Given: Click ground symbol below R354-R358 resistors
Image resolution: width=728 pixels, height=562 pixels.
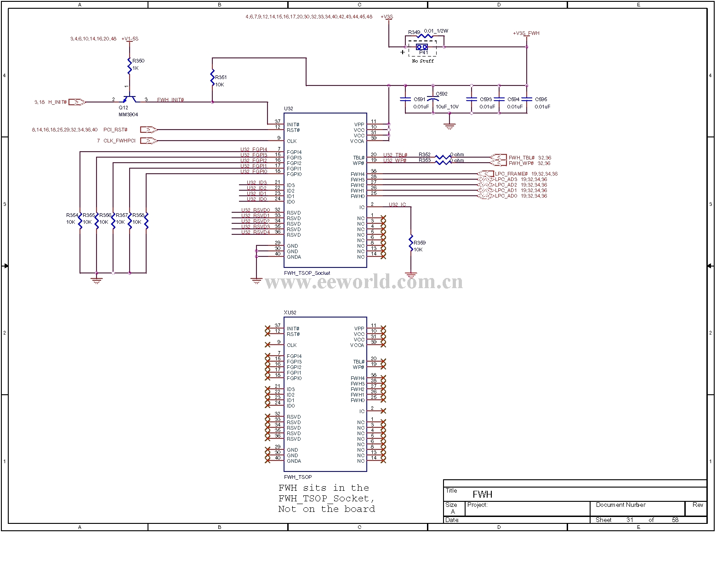Looking at the screenshot, I should 97,280.
